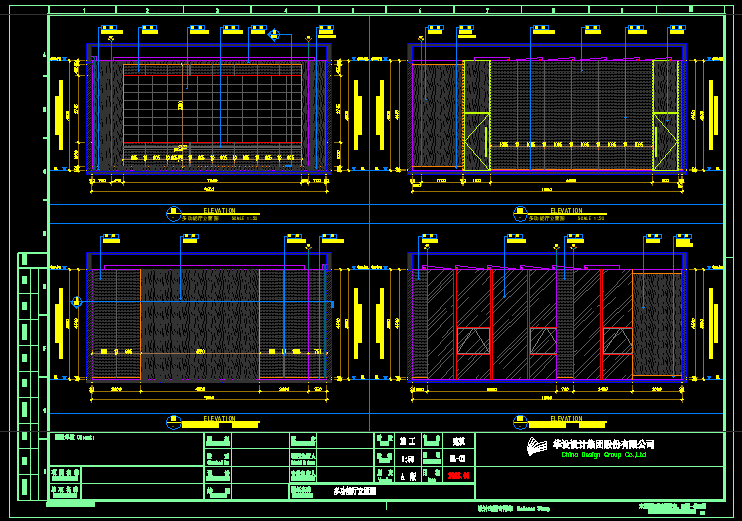Click the white company logo in title block

click(x=538, y=446)
